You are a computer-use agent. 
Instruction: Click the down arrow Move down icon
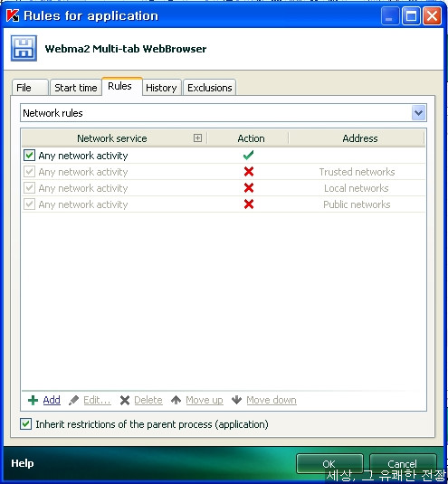coord(236,400)
